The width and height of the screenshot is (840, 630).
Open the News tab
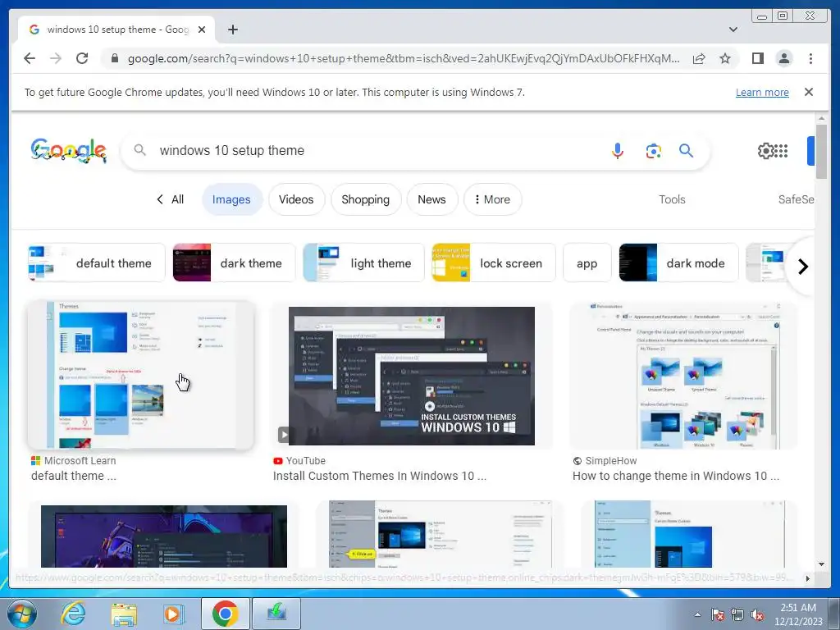431,199
